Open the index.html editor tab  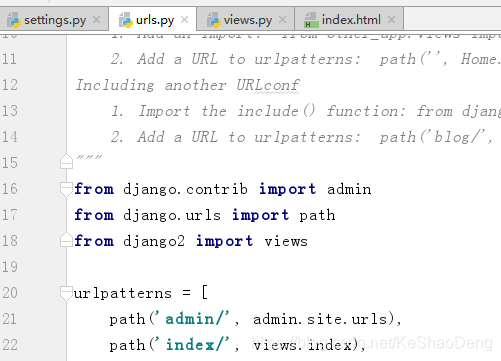coord(349,20)
